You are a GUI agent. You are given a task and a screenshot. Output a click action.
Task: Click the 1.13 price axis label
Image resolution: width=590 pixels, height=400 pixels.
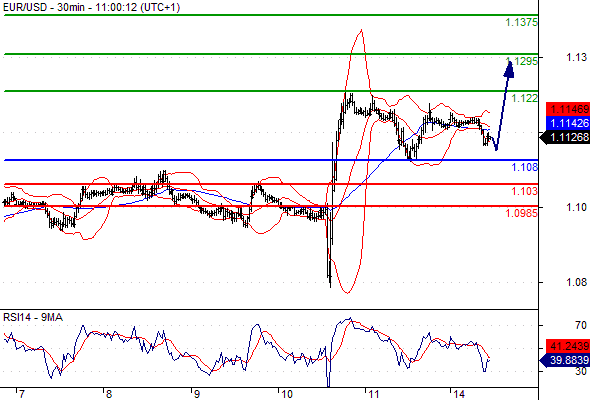[576, 57]
